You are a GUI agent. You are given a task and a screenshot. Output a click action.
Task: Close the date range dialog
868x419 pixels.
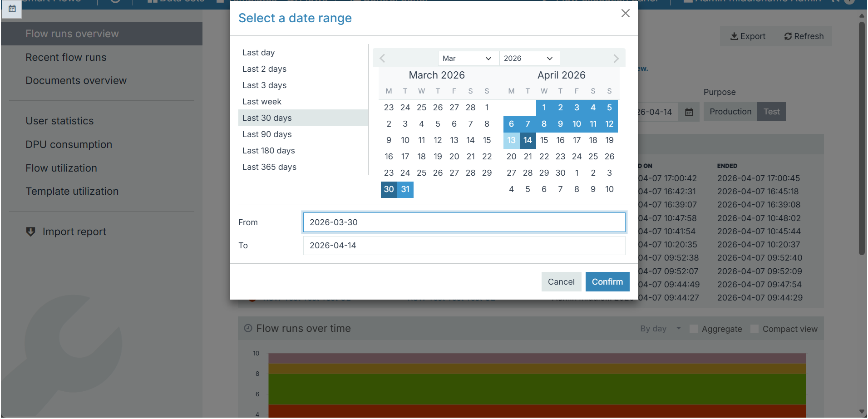(x=626, y=13)
